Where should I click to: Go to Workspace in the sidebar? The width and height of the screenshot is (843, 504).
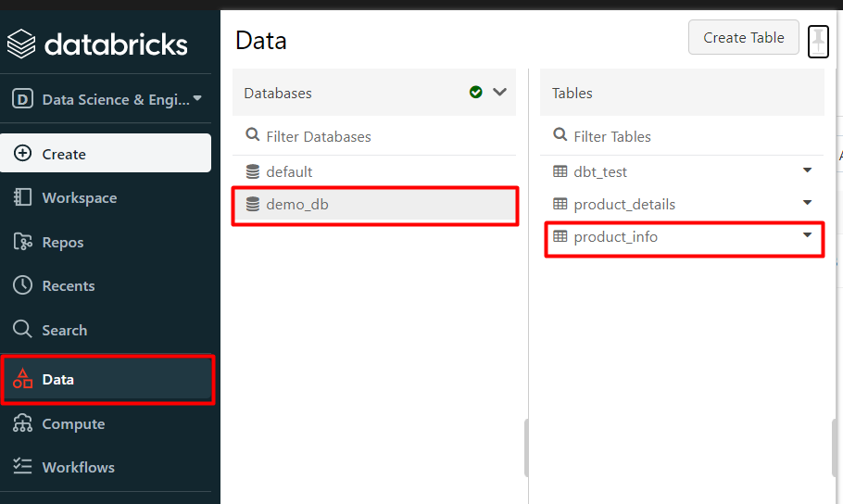tap(106, 197)
